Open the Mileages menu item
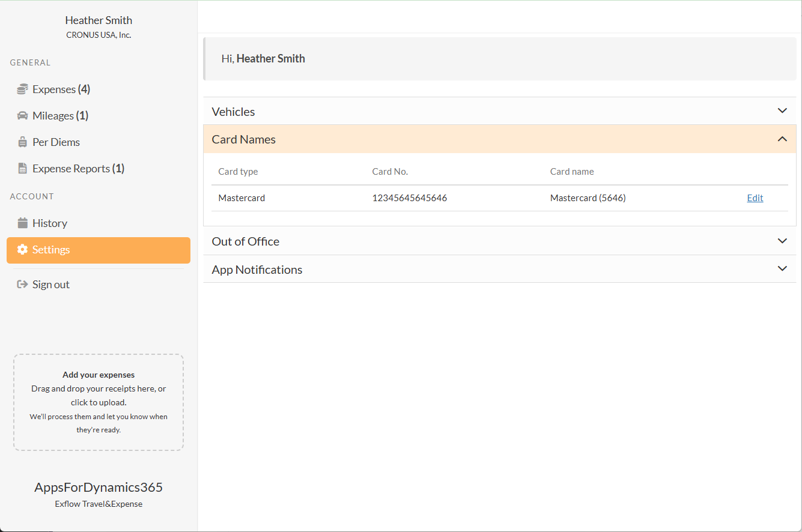Viewport: 802px width, 532px height. pyautogui.click(x=60, y=116)
